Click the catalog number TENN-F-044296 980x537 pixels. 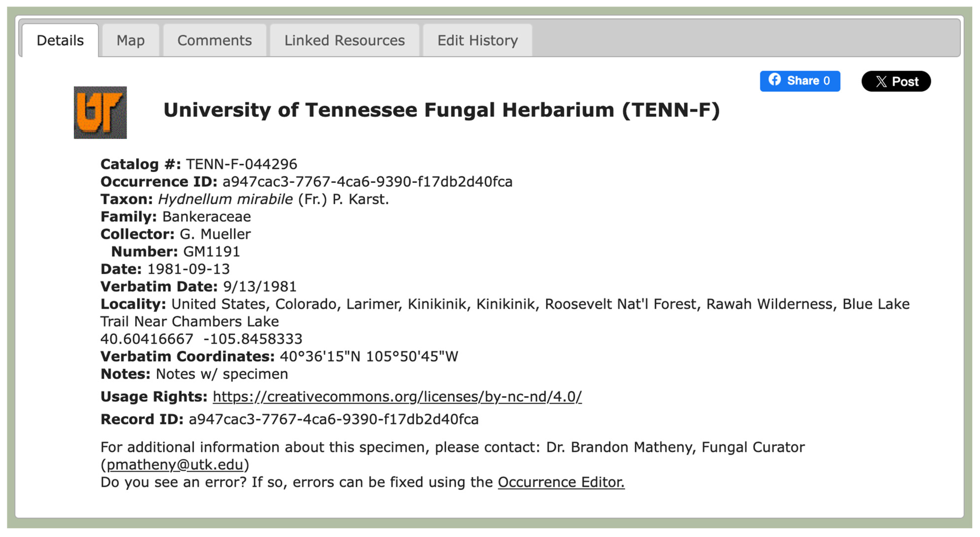pos(241,164)
